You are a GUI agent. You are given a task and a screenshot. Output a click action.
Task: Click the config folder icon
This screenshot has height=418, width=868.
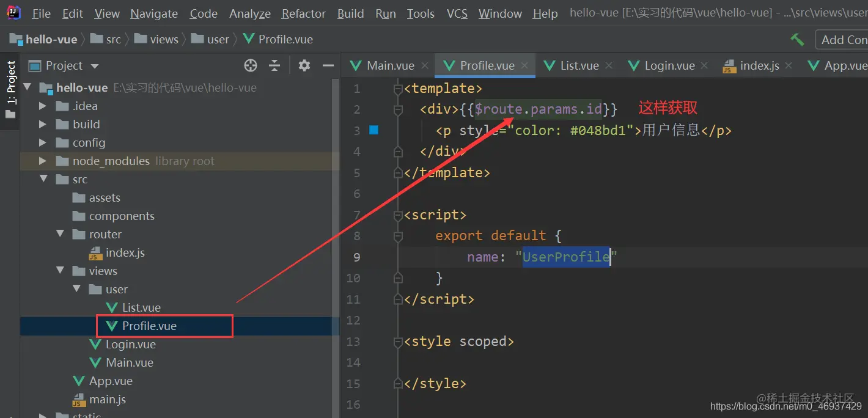[62, 143]
